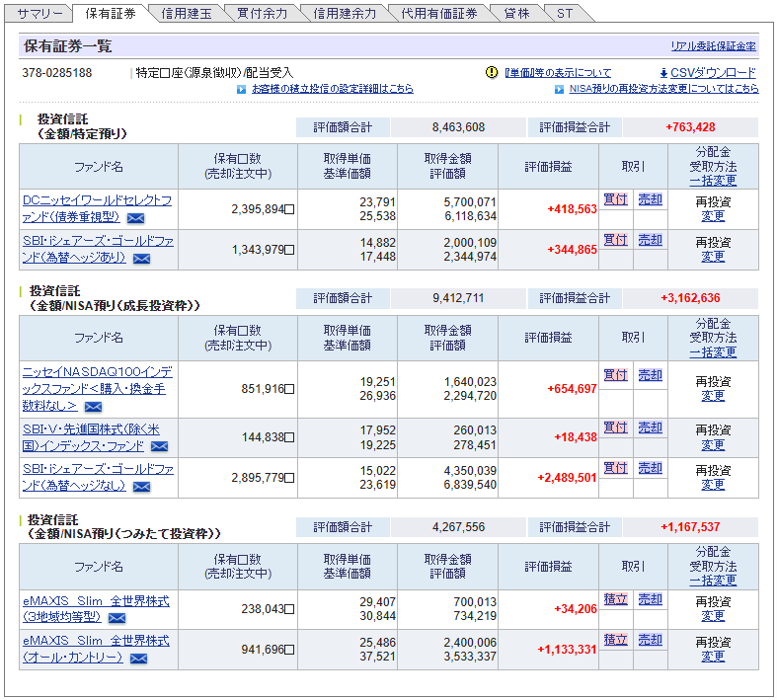Viewport: 777px width, 700px height.
Task: Click arrow icon before お客様の積立投信の設定詳細
Action: [241, 89]
